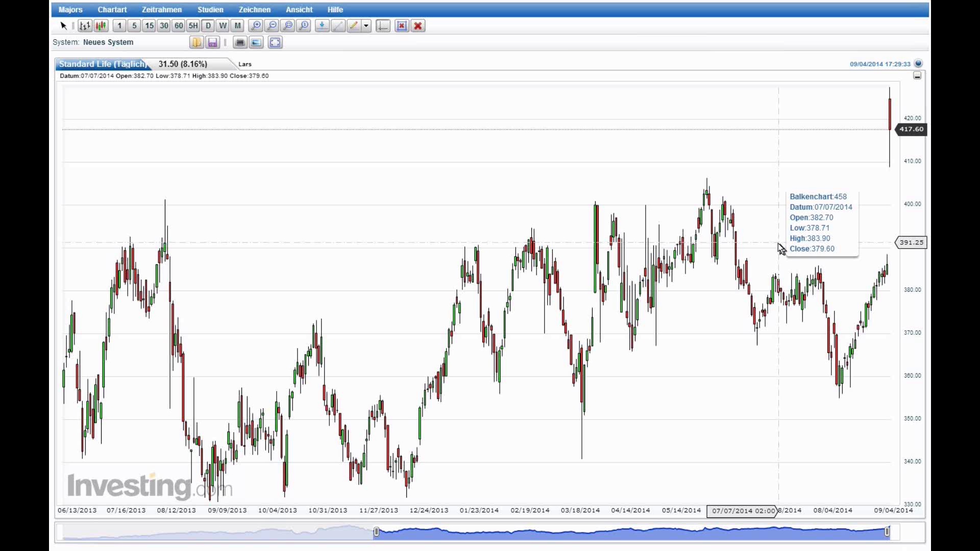This screenshot has width=980, height=551.
Task: Select the bar chart type icon
Action: [x=85, y=26]
